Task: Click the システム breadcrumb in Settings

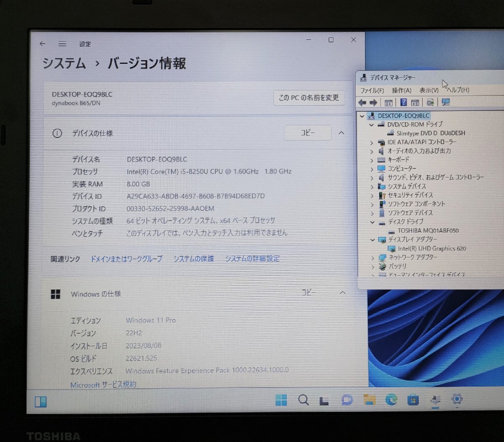Action: (x=64, y=63)
